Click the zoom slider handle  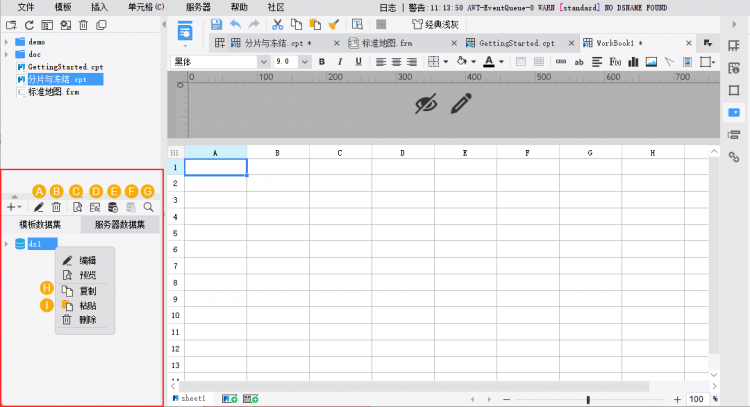click(588, 399)
